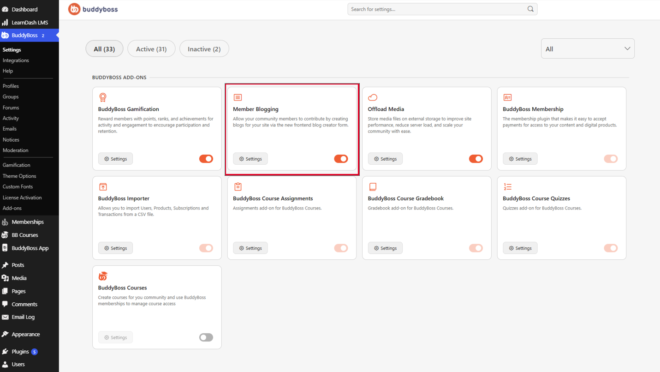
Task: Open Settings for Course Quizzes
Action: 520,248
